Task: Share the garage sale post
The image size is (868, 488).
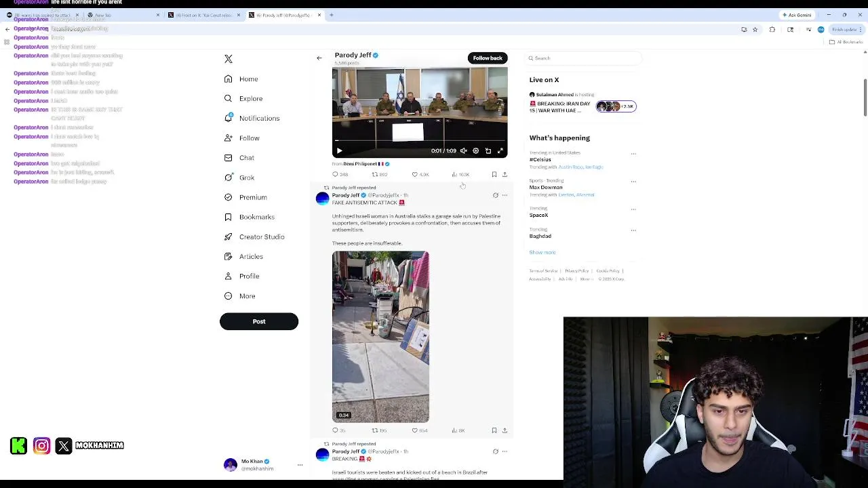Action: pos(505,430)
